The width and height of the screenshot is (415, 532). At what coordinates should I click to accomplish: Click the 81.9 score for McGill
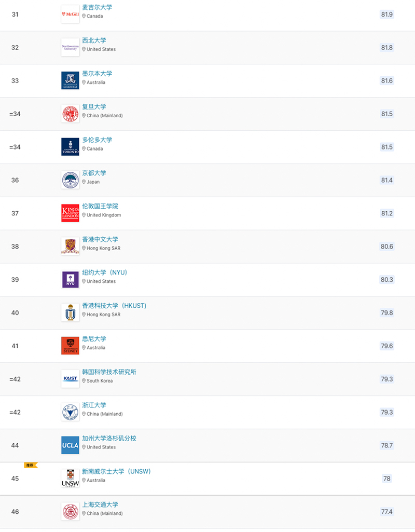click(x=386, y=15)
